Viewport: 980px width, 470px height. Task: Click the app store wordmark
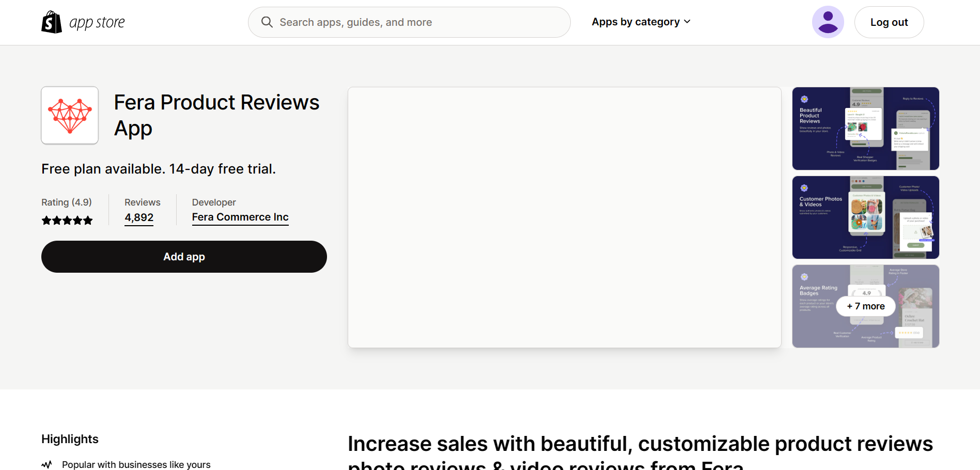coord(97,23)
